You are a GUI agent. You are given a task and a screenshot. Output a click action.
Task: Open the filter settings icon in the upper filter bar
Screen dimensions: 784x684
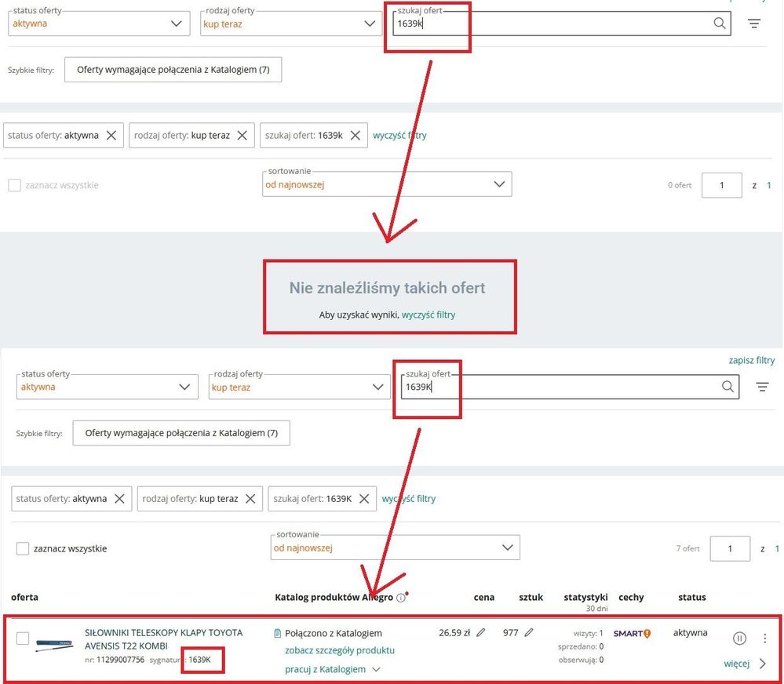coord(754,24)
